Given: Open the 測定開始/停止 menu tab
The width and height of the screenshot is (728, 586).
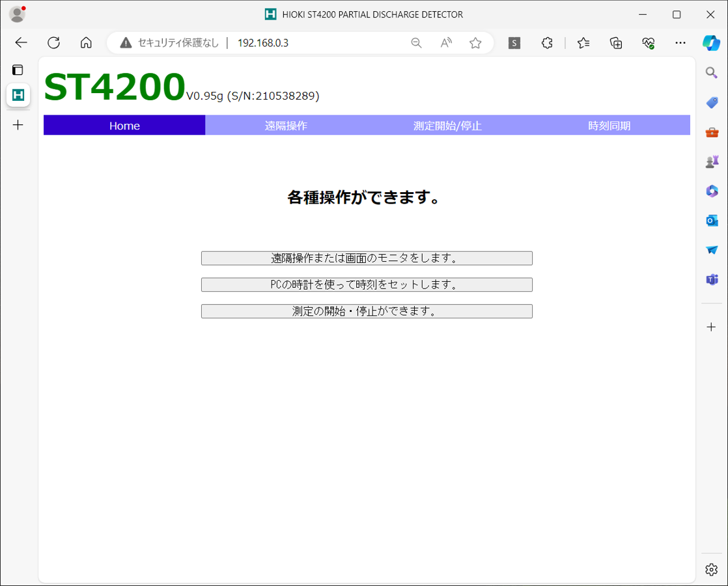Looking at the screenshot, I should click(x=447, y=126).
